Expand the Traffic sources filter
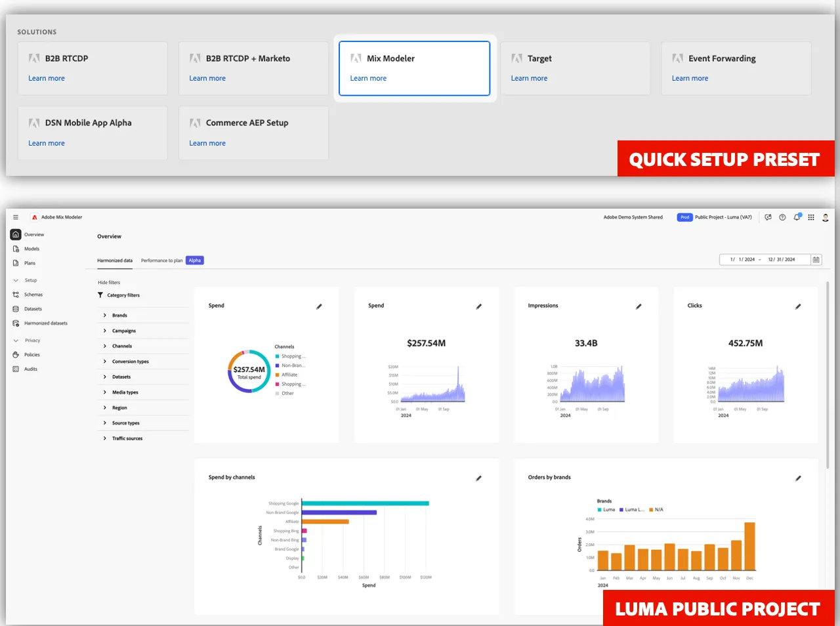 coord(105,438)
